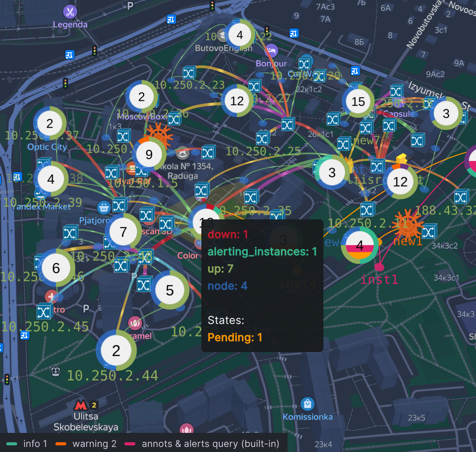Expand the cluster marker showing 15 nodes
This screenshot has height=452, width=476.
[x=358, y=101]
